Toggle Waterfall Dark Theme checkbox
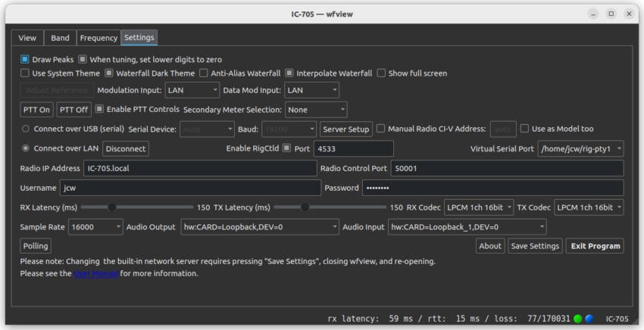The height and width of the screenshot is (330, 644). click(109, 73)
